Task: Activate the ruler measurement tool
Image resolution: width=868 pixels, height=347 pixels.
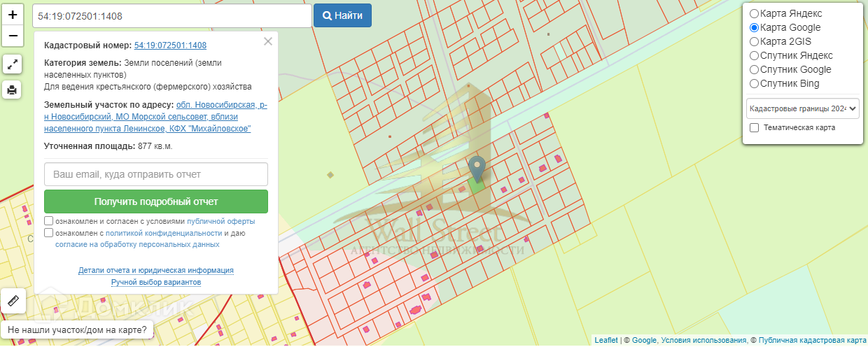Action: click(x=13, y=301)
